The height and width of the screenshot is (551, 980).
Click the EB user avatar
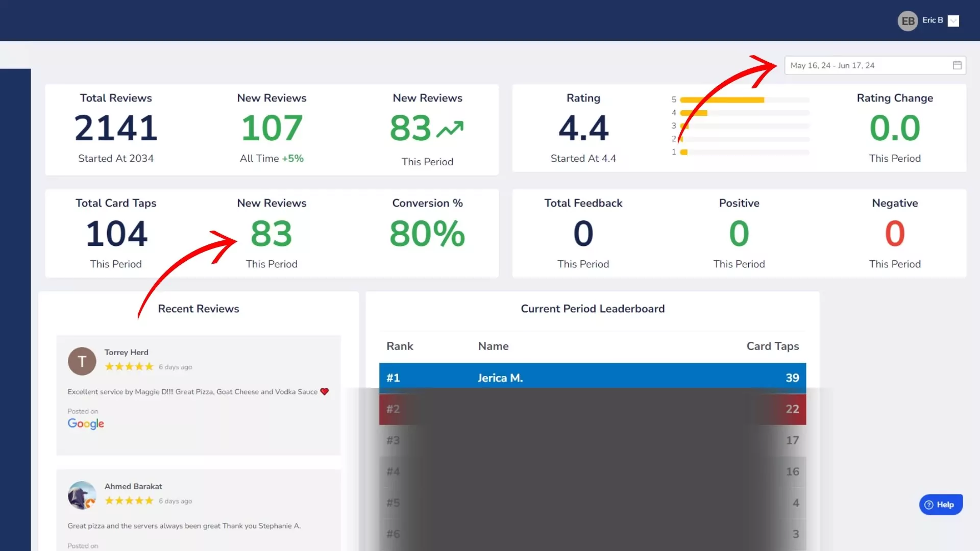(x=908, y=21)
